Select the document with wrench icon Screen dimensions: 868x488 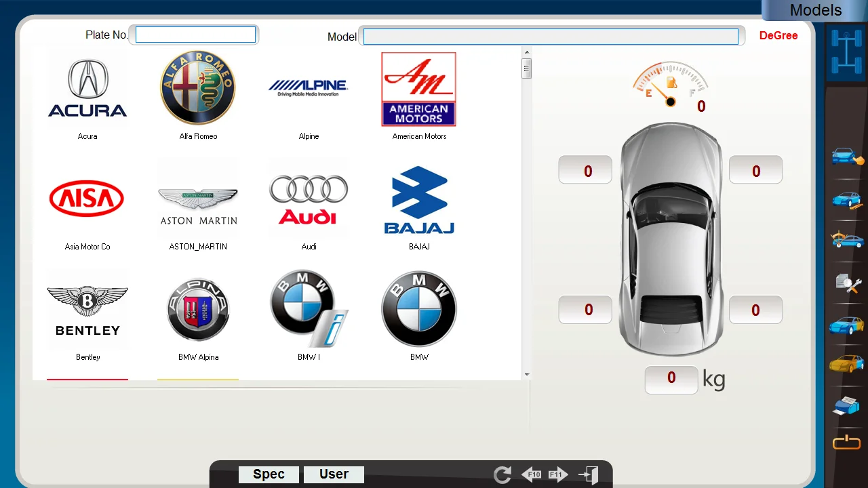click(x=848, y=282)
